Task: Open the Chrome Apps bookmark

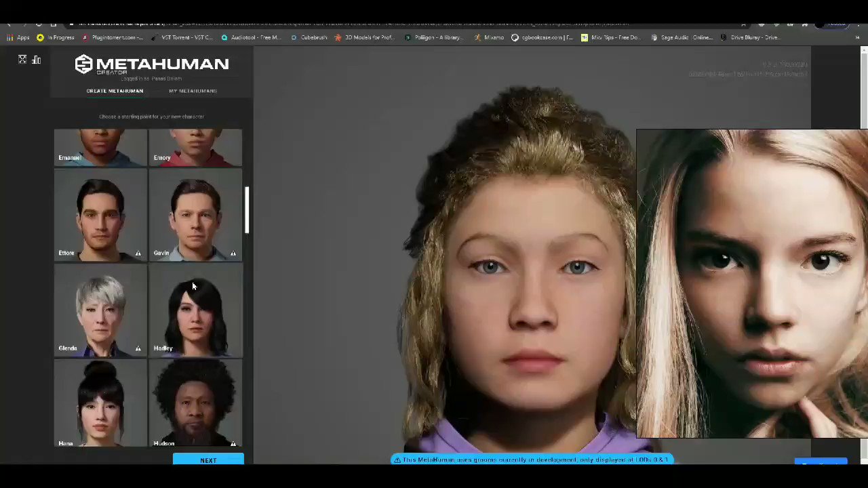Action: coord(18,37)
